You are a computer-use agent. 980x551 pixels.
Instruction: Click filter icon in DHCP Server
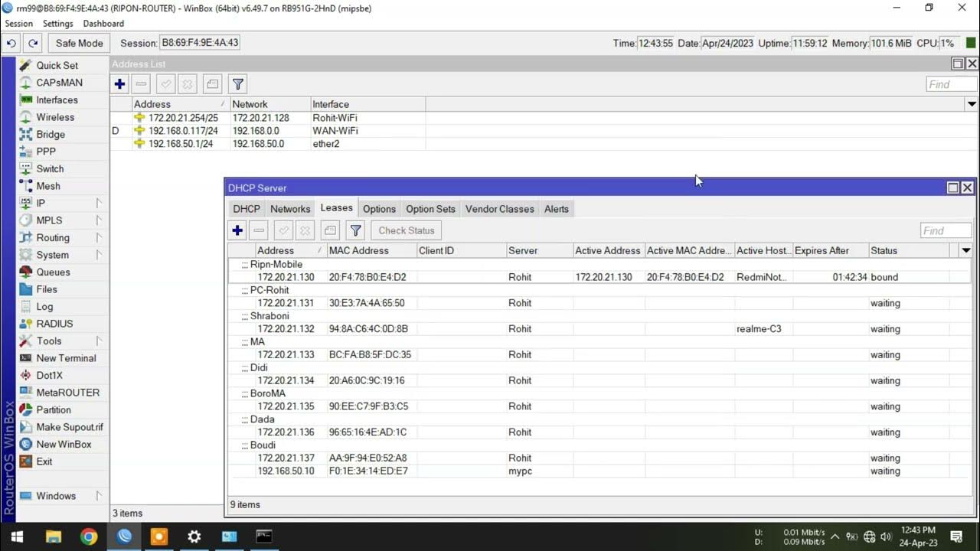pos(355,230)
